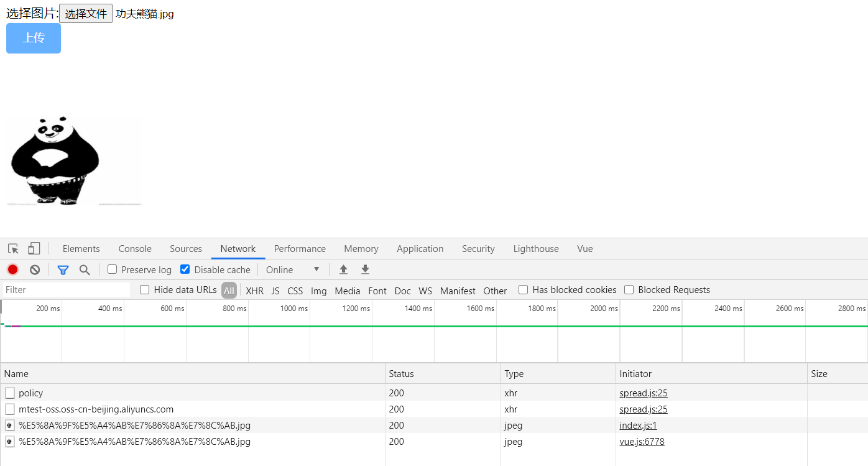
Task: Click the blue 上传 upload button
Action: [x=34, y=39]
